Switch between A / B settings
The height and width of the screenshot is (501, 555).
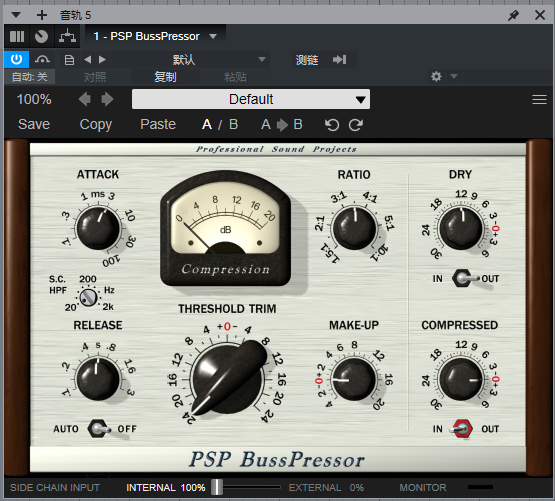click(x=220, y=125)
